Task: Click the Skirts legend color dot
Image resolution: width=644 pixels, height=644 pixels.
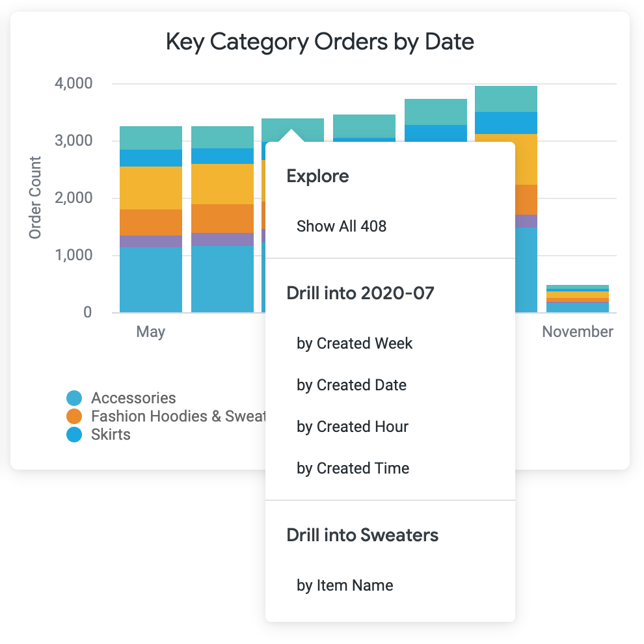Action: 75,435
